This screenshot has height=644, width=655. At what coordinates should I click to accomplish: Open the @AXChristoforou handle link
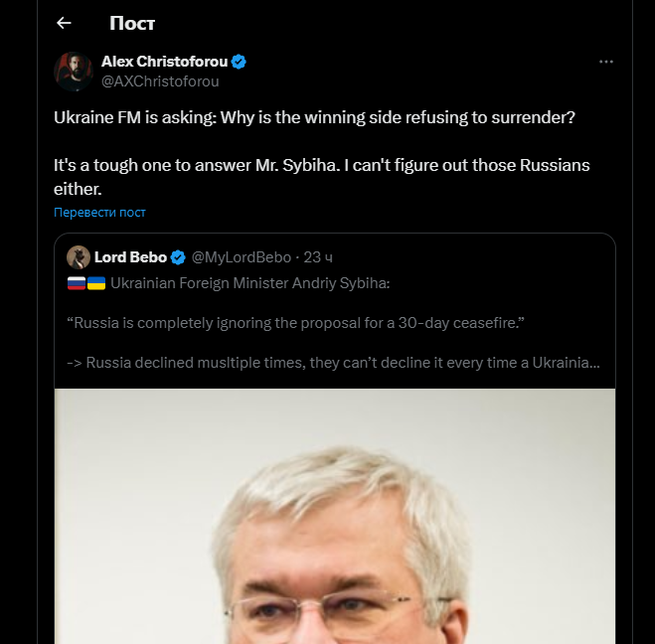point(160,80)
